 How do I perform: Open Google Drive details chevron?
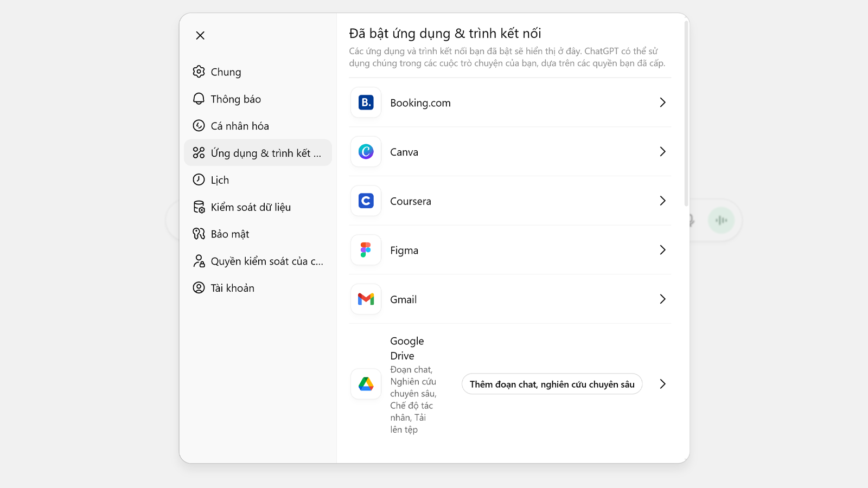click(662, 384)
